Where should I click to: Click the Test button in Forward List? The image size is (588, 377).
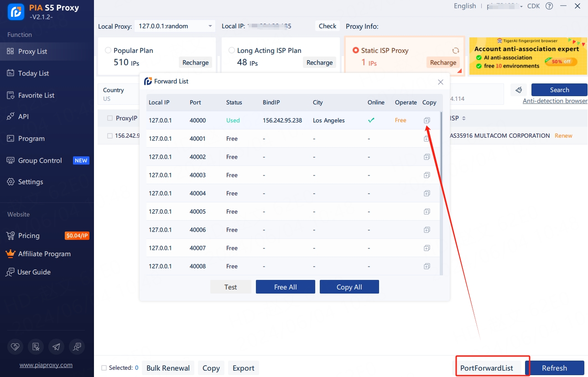[231, 287]
